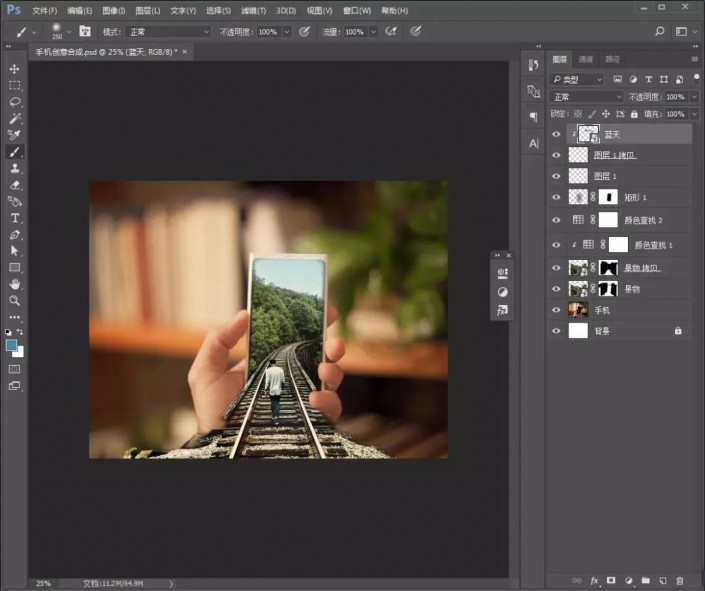Viewport: 705px width, 591px height.
Task: Click the zoom level 25% field
Action: point(44,583)
